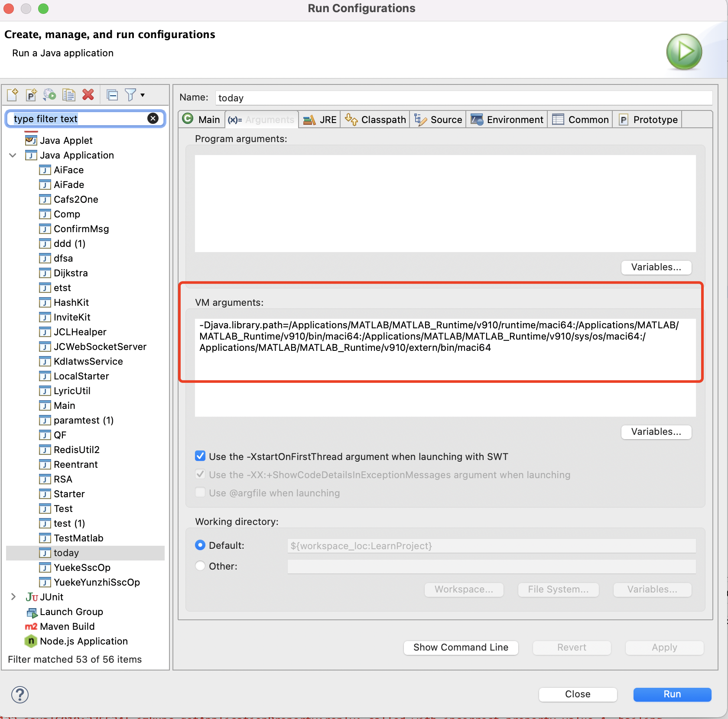Click the Other working directory text field
The height and width of the screenshot is (719, 728).
click(491, 567)
